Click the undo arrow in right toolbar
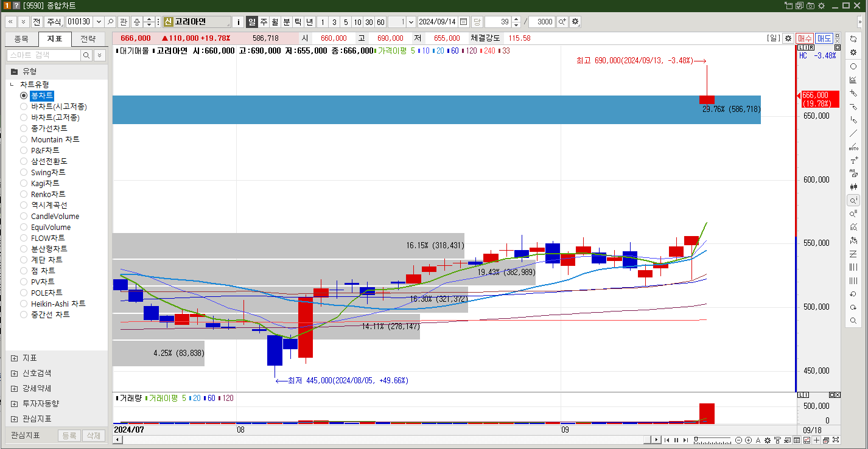 [853, 294]
